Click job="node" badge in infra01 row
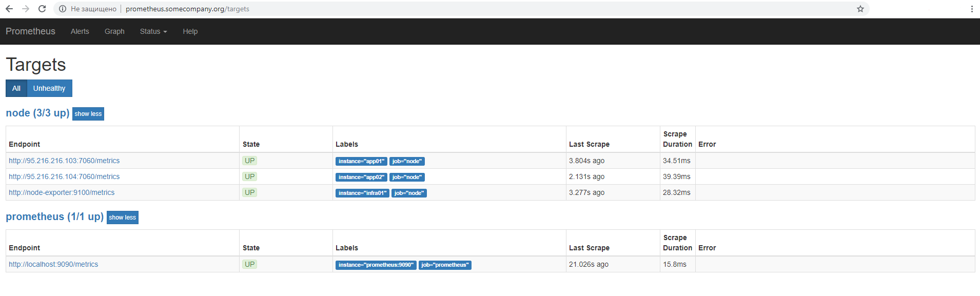 pyautogui.click(x=409, y=193)
